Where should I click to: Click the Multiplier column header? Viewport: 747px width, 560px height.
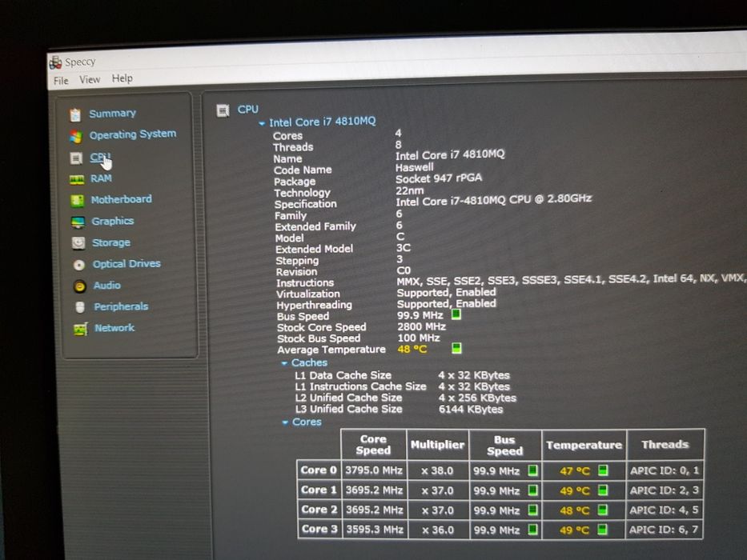coord(437,444)
